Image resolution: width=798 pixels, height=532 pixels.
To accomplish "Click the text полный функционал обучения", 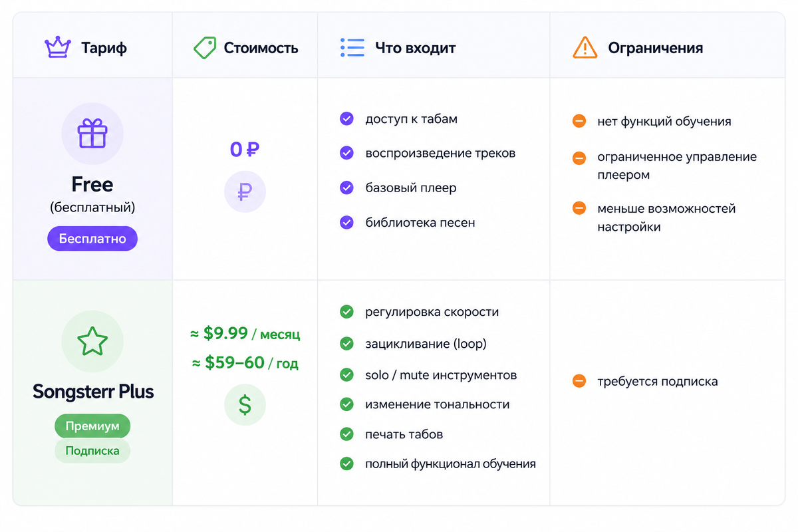I will pyautogui.click(x=451, y=464).
